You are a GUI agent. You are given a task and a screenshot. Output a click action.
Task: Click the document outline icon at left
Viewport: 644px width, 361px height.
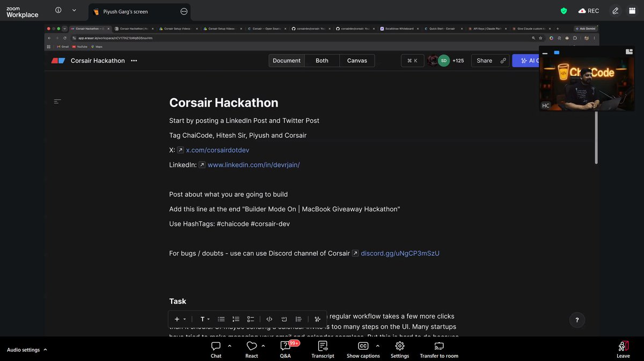click(x=57, y=101)
